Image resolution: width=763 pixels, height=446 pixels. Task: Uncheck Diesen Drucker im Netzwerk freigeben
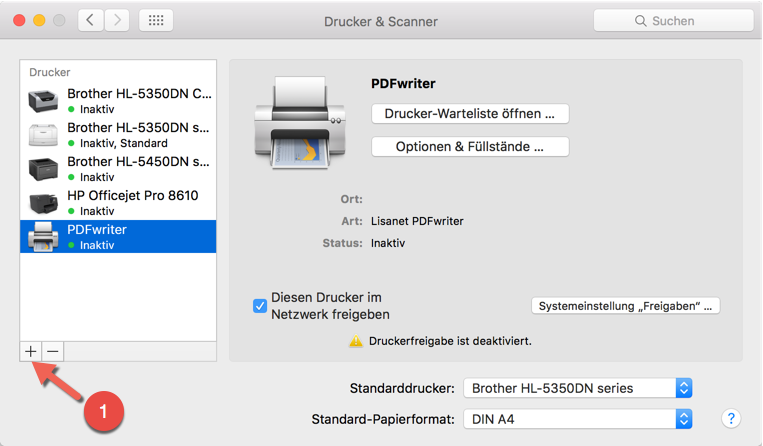260,305
